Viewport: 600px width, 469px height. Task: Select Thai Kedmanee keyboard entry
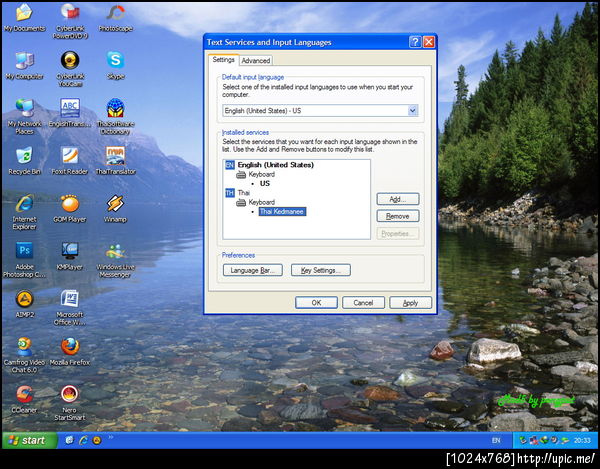click(282, 212)
